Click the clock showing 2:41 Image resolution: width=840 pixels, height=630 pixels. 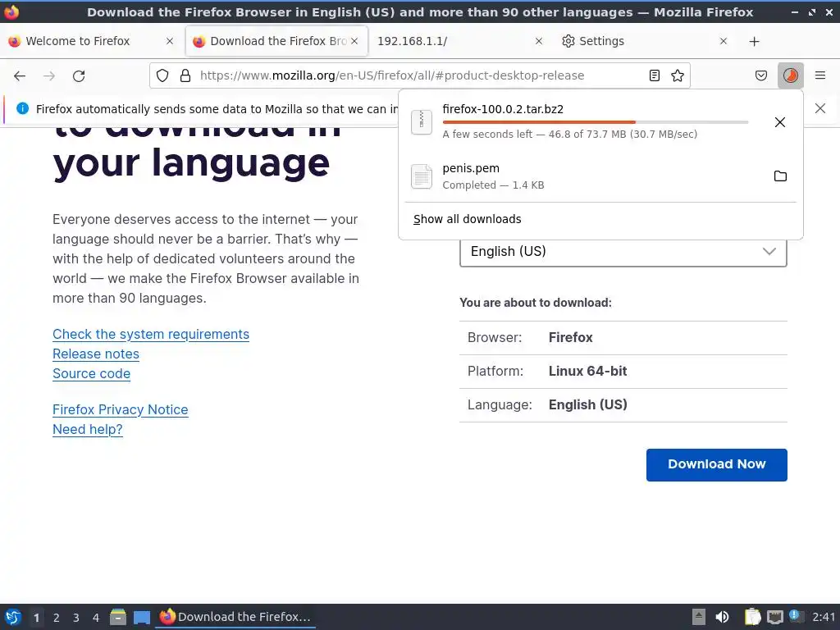[x=824, y=617]
